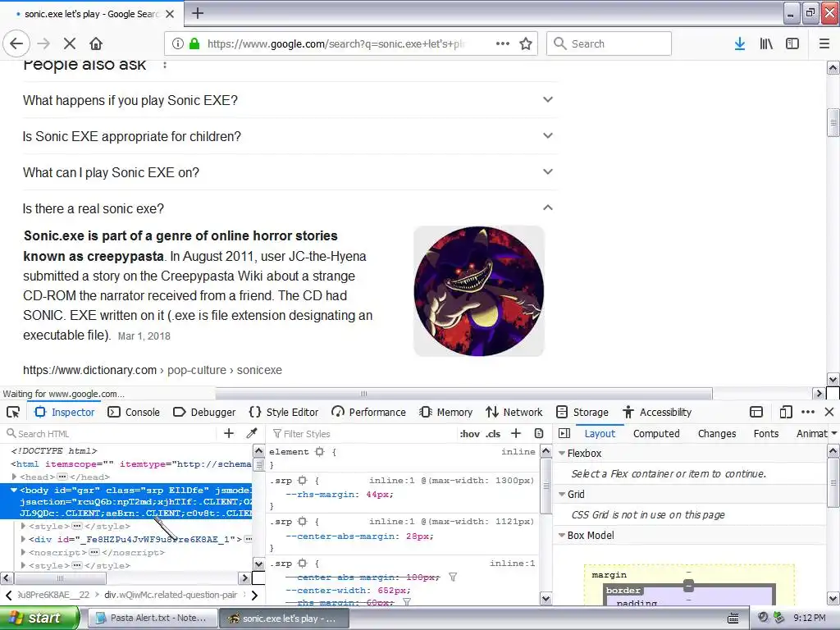Bookmark this page with star
This screenshot has height=630, width=840.
pos(526,43)
